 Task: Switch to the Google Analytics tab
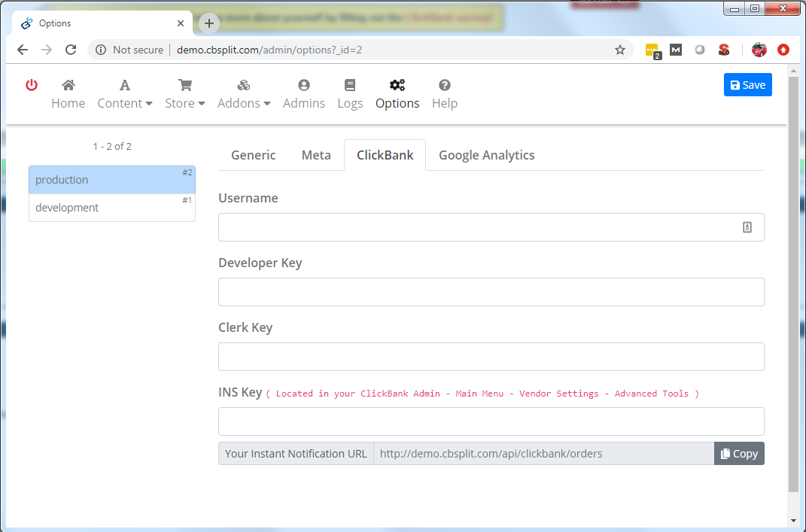pos(486,155)
